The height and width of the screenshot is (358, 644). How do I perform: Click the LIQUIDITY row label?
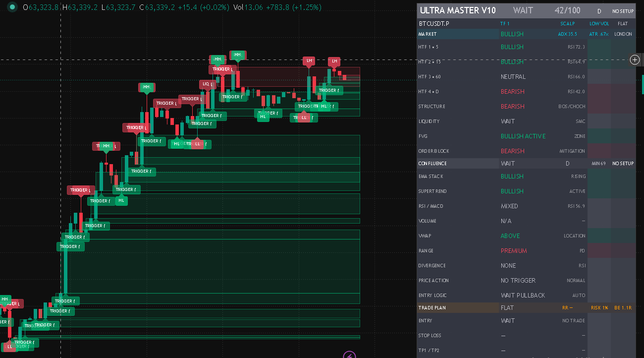click(x=429, y=121)
